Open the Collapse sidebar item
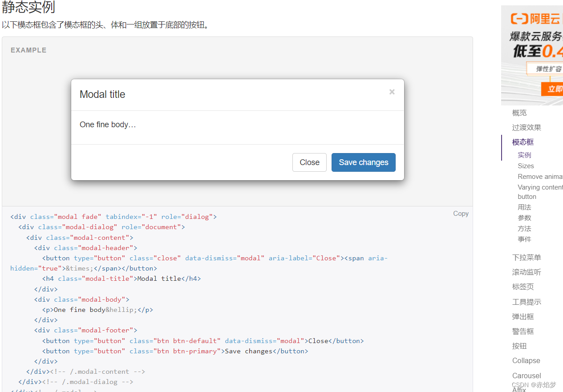 526,360
